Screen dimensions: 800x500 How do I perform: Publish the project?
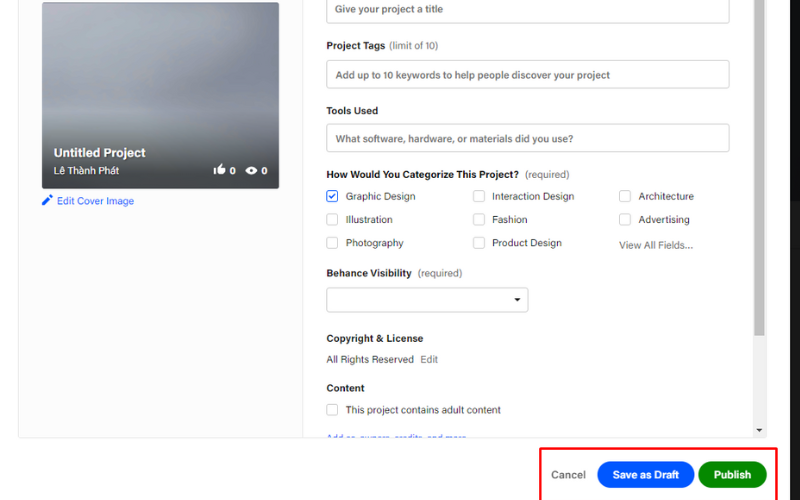point(732,474)
